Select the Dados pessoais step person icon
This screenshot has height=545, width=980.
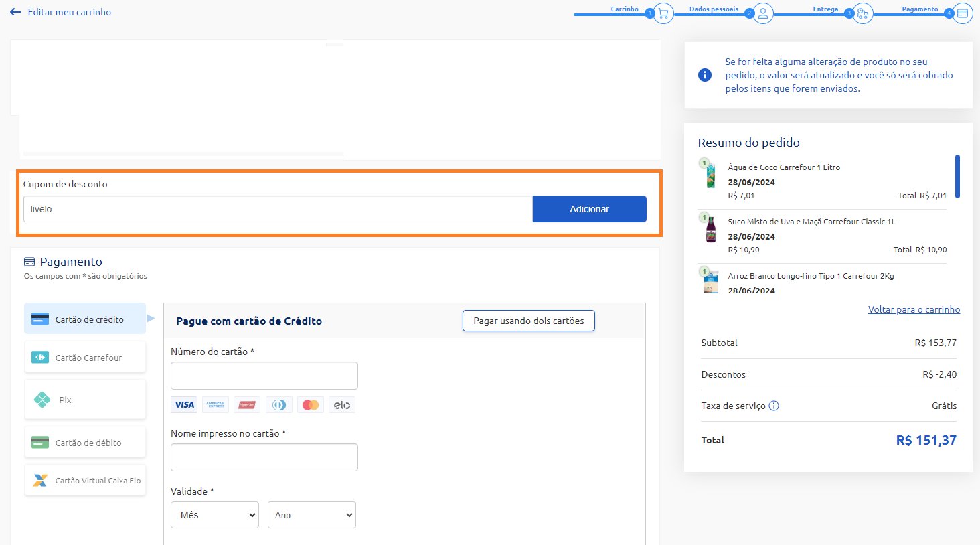763,13
